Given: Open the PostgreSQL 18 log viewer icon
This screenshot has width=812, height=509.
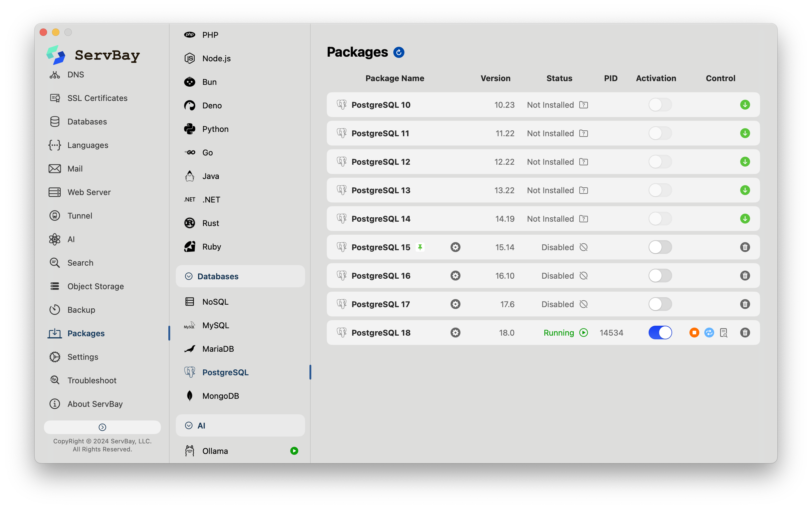Looking at the screenshot, I should coord(723,333).
